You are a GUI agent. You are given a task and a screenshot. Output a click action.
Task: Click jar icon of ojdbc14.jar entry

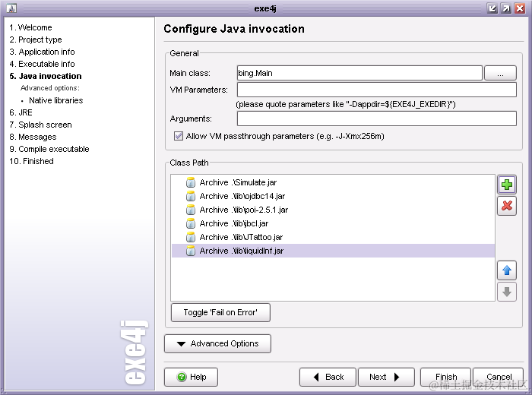[191, 196]
